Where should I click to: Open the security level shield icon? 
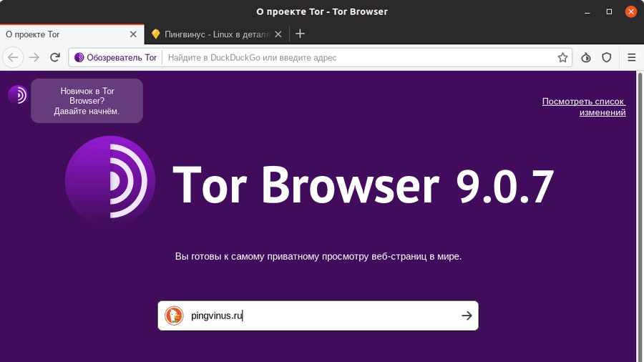pos(607,57)
